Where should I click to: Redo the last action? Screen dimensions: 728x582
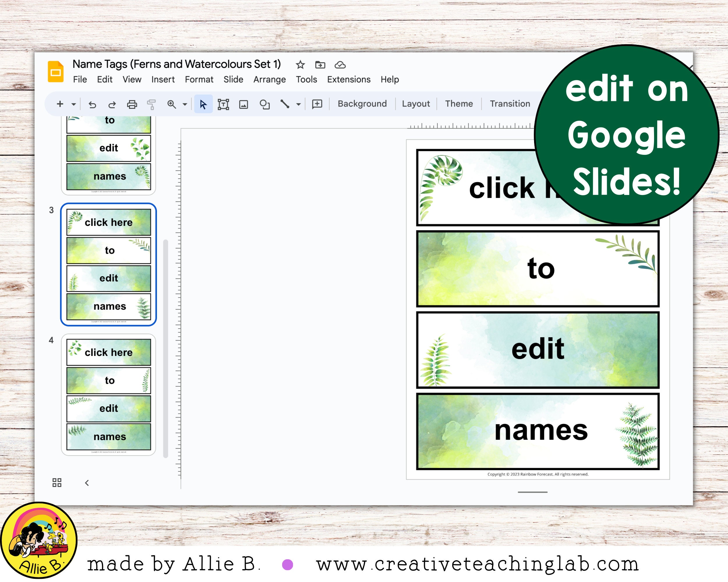click(x=112, y=104)
